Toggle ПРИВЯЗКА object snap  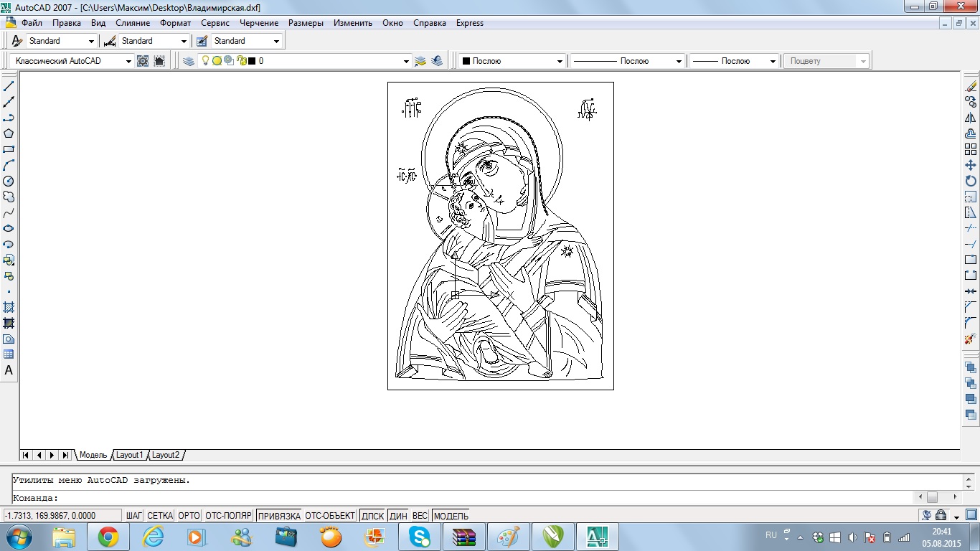[x=279, y=515]
